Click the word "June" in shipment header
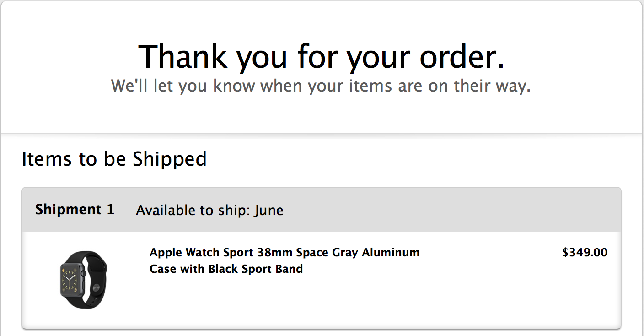This screenshot has height=336, width=644. point(269,210)
